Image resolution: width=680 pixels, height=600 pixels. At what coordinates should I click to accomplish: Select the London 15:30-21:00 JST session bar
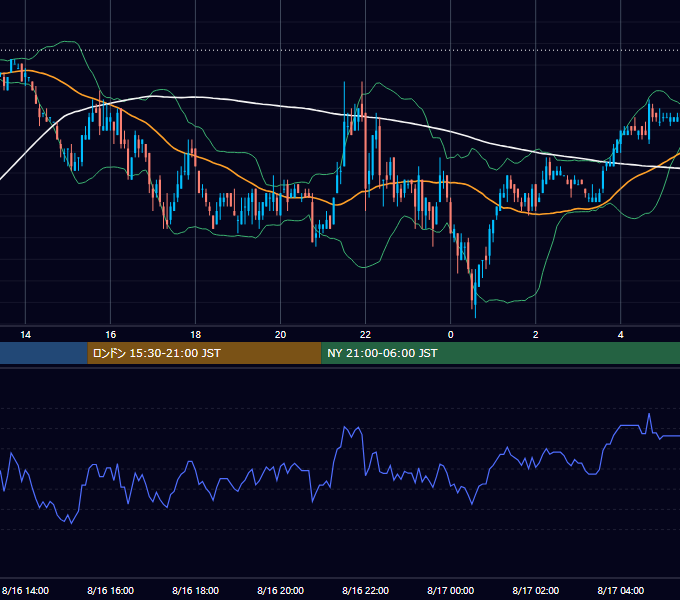coord(204,353)
